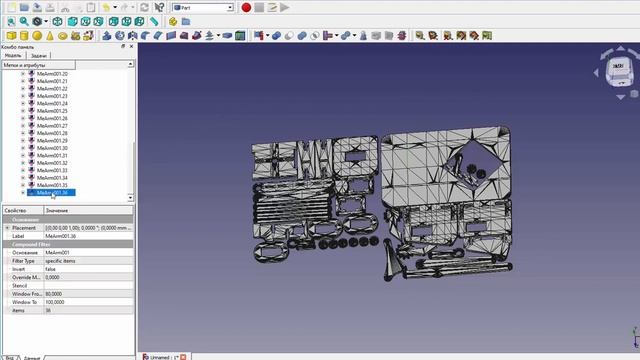Switch to the View properties tab
The width and height of the screenshot is (640, 360).
[x=10, y=358]
